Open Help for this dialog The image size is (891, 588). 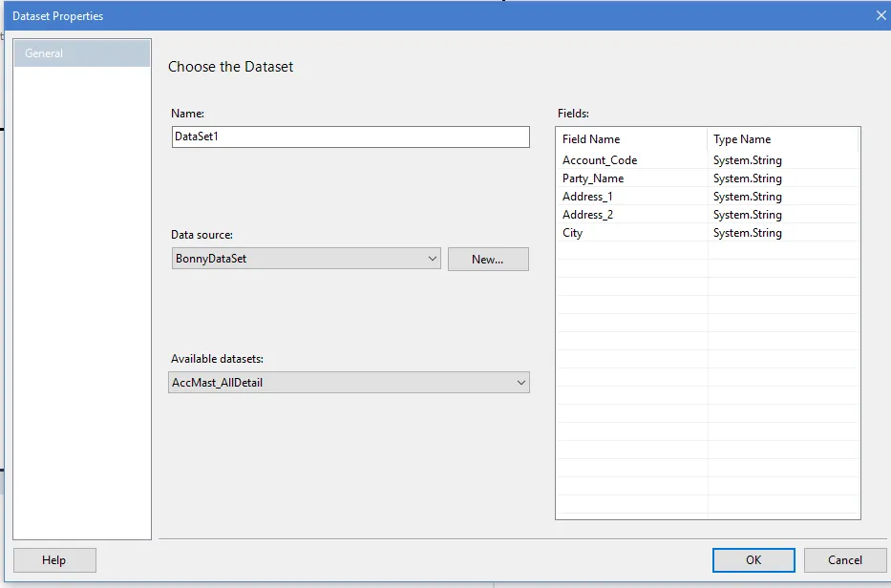[x=54, y=560]
